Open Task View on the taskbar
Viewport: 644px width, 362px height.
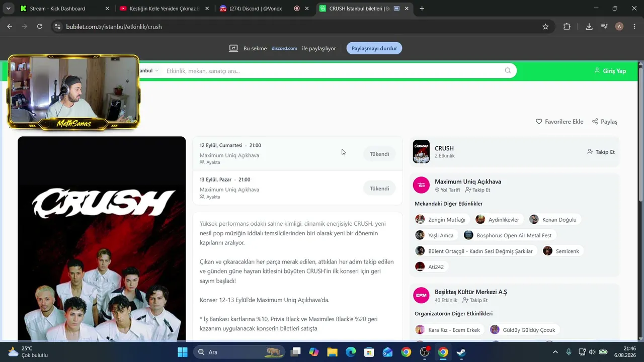click(295, 352)
